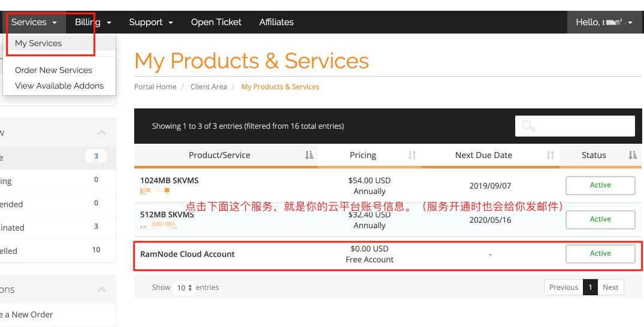Choose Order New Services from menu
This screenshot has height=327, width=644.
coord(53,70)
